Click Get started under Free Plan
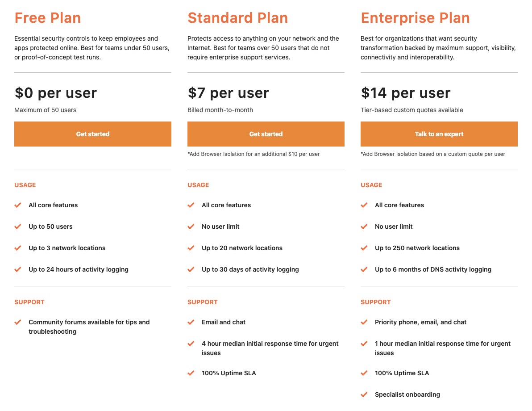The image size is (532, 411). (x=93, y=134)
